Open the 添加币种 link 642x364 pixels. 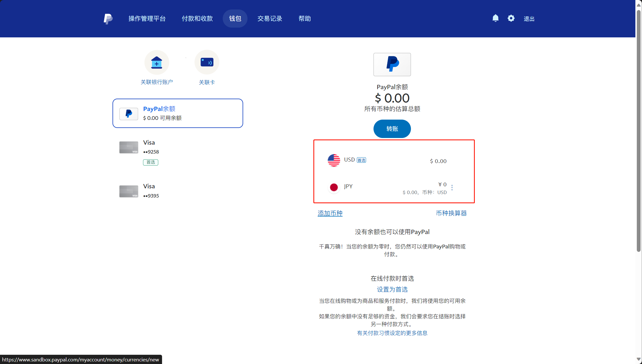[x=330, y=213]
